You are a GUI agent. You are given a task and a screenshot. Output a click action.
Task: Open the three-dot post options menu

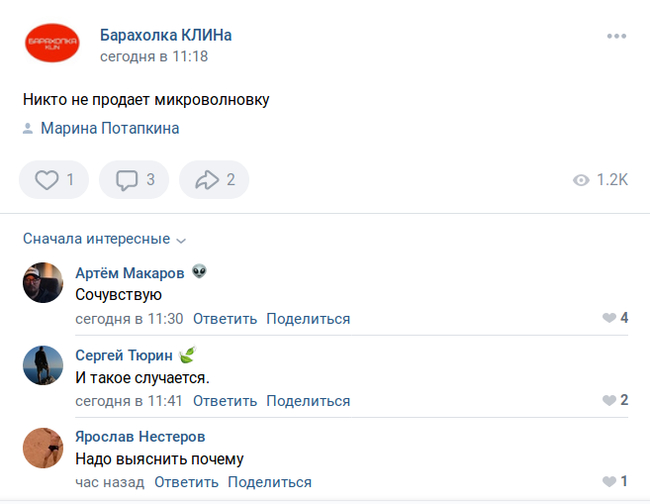coord(616,37)
